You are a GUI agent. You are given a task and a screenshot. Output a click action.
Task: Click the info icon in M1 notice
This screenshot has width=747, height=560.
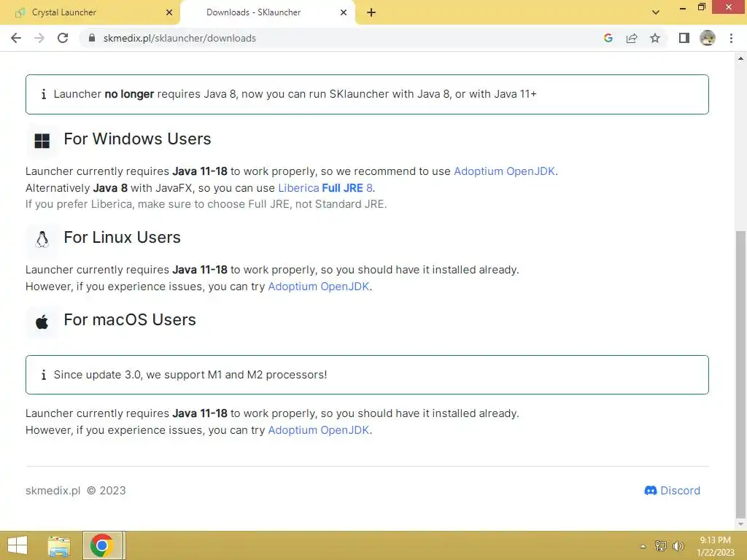44,375
